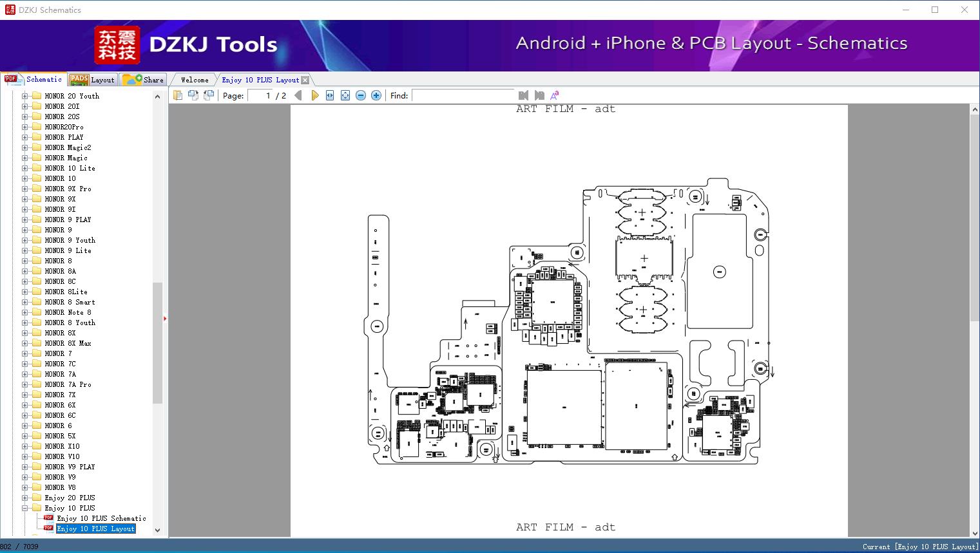Screen dimensions: 980x553
Task: Expand the HONOR 9X tree node
Action: (25, 199)
